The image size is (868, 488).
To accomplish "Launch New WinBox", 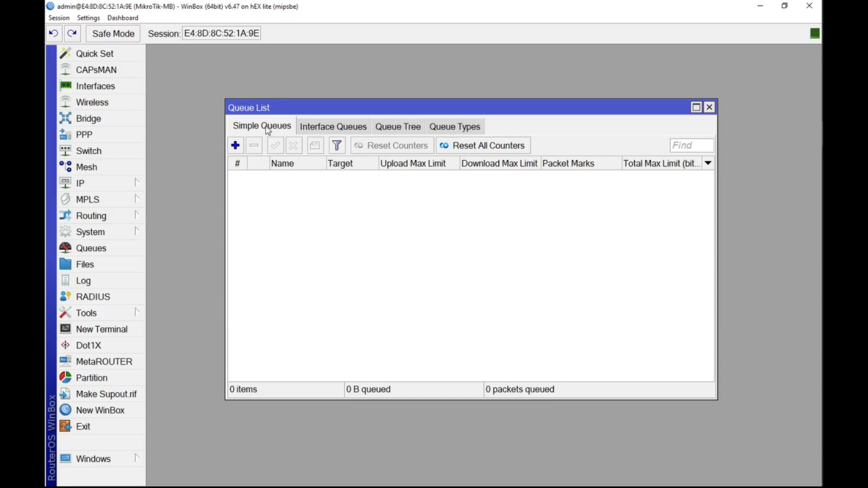I will tap(100, 410).
